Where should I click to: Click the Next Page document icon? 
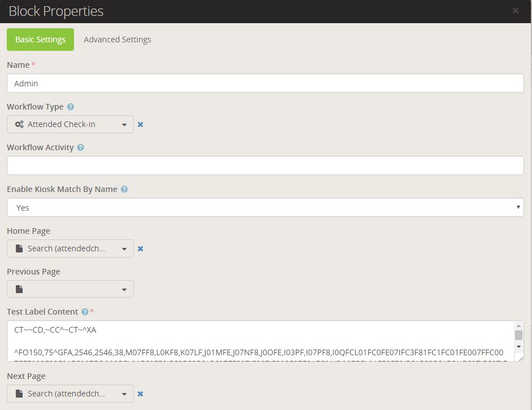pos(19,394)
